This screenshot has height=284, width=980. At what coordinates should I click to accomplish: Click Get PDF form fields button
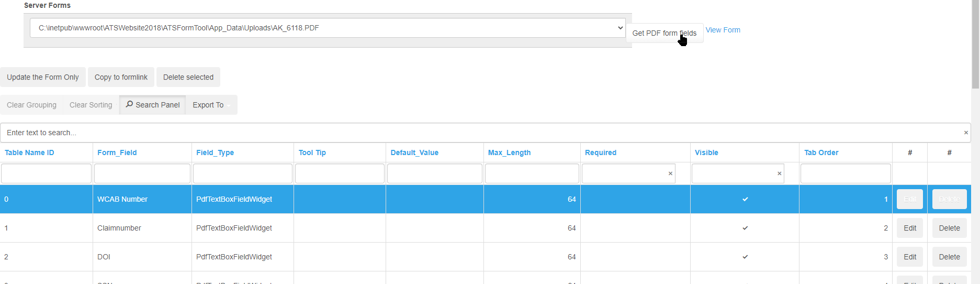(x=664, y=33)
